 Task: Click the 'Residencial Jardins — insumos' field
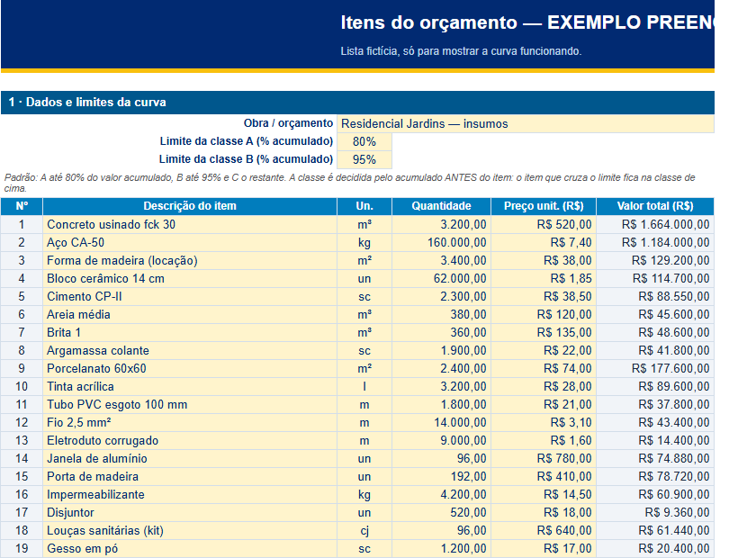tap(526, 124)
